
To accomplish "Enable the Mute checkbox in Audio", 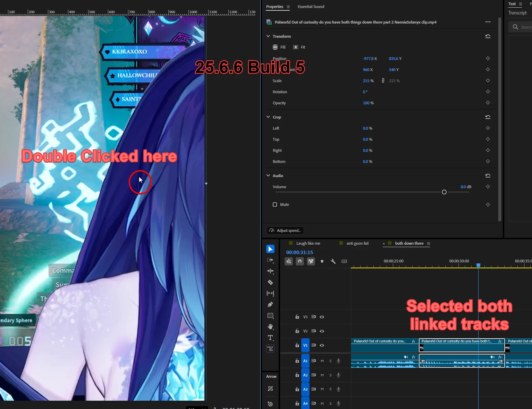I will (x=275, y=204).
